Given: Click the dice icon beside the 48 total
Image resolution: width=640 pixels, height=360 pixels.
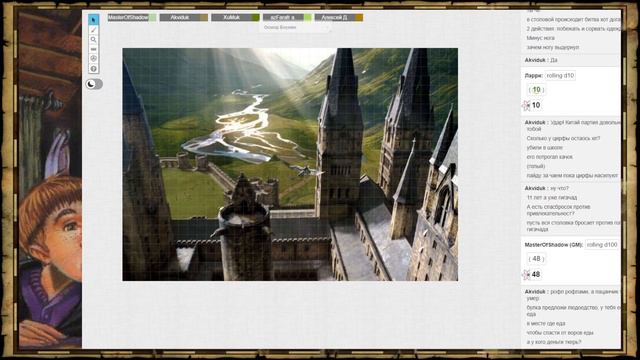Looking at the screenshot, I should coord(526,275).
